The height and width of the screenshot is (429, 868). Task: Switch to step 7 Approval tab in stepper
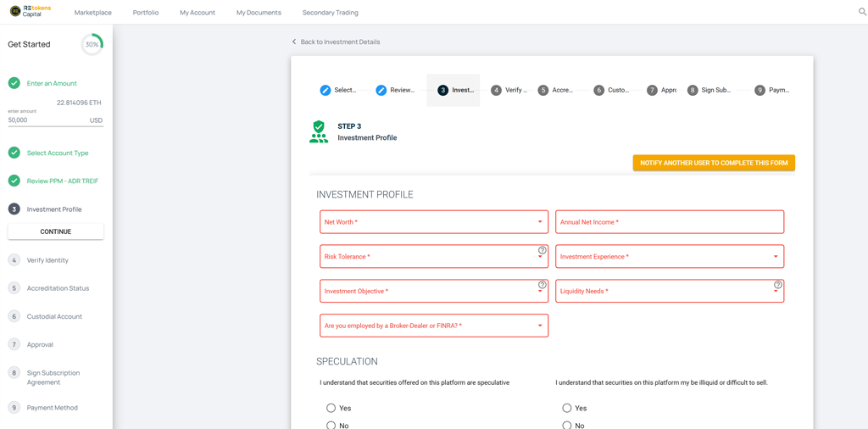point(661,90)
